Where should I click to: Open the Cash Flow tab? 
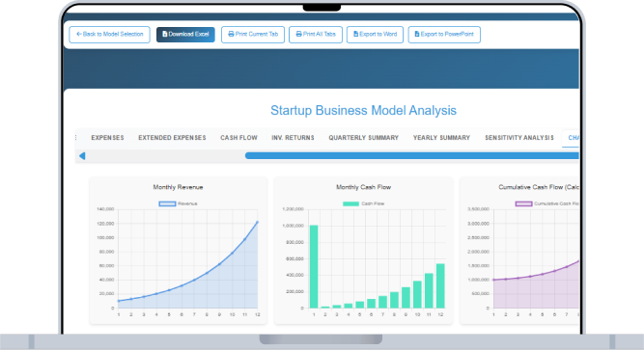point(238,138)
